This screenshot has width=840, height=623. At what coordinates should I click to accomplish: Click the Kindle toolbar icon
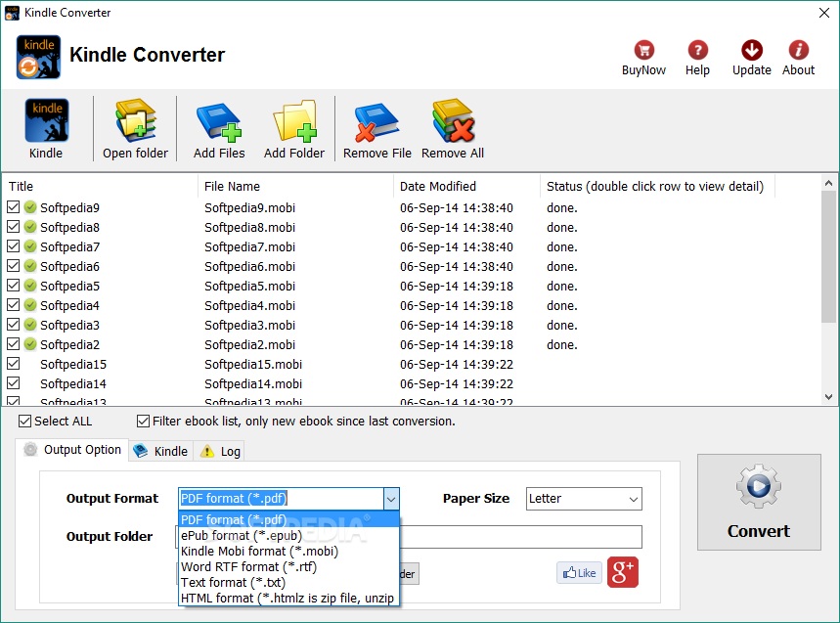[x=46, y=121]
